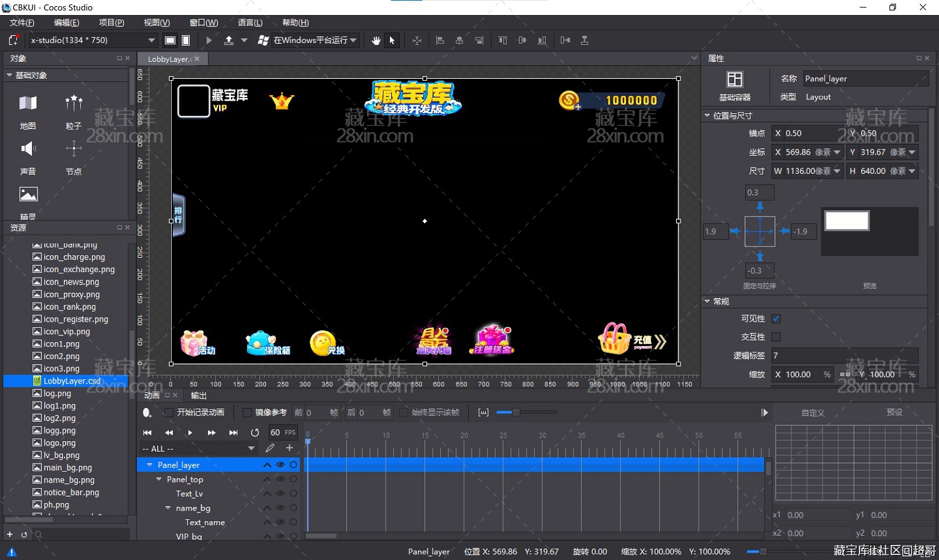Viewport: 939px width, 560px height.
Task: Toggle the Panel_layer eye visibility icon
Action: click(280, 465)
